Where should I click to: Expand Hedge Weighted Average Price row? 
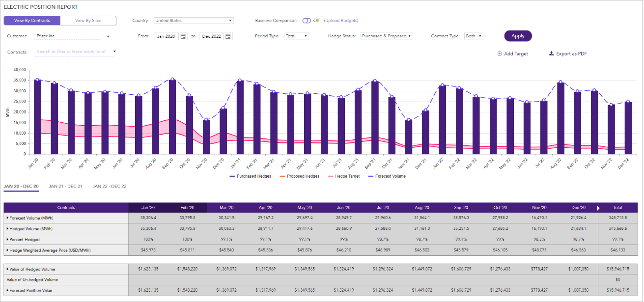click(7, 250)
